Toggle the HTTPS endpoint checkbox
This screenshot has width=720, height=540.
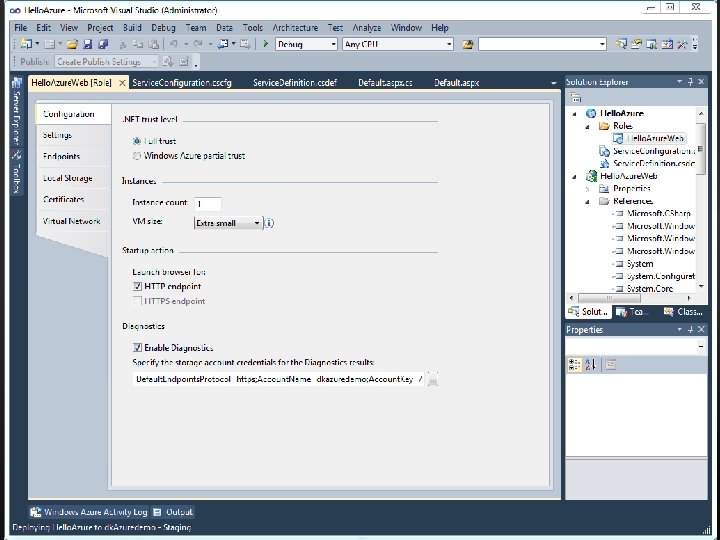click(x=137, y=301)
